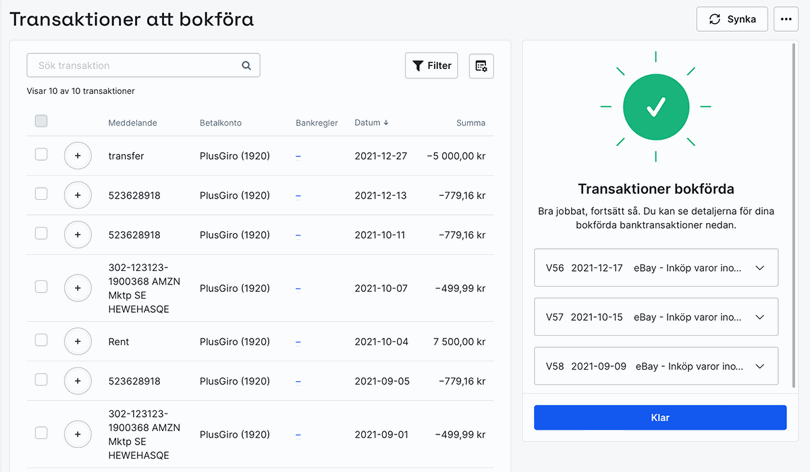Sort by the Datum column header

370,123
